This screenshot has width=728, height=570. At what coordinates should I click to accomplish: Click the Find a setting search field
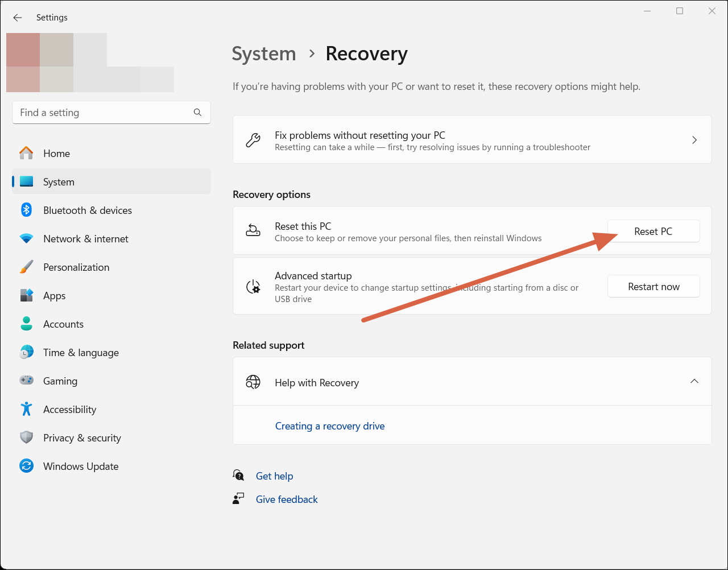click(111, 112)
